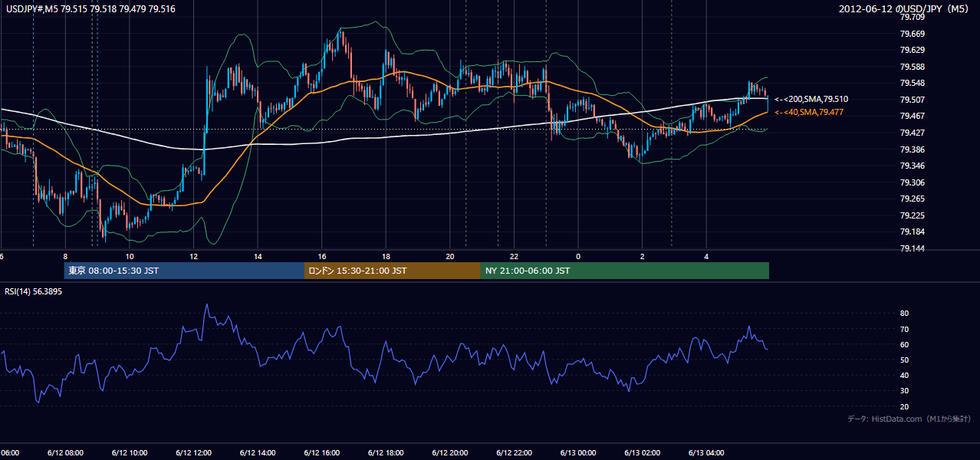Click price level 79.709 on axis
Screen dimensions: 980x460
[913, 17]
